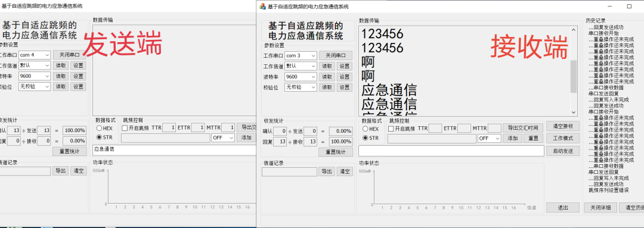Click the up arrow of receiver data scrollbar
The width and height of the screenshot is (644, 228).
pos(574,30)
